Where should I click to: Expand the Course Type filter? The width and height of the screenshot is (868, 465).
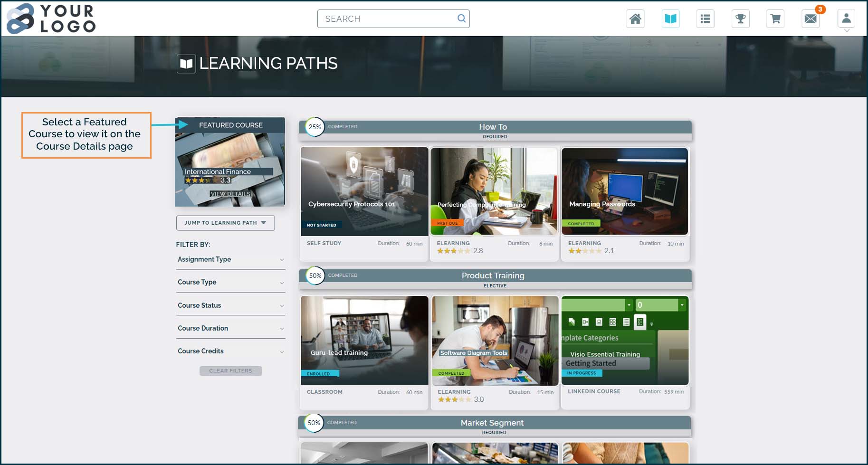tap(230, 282)
